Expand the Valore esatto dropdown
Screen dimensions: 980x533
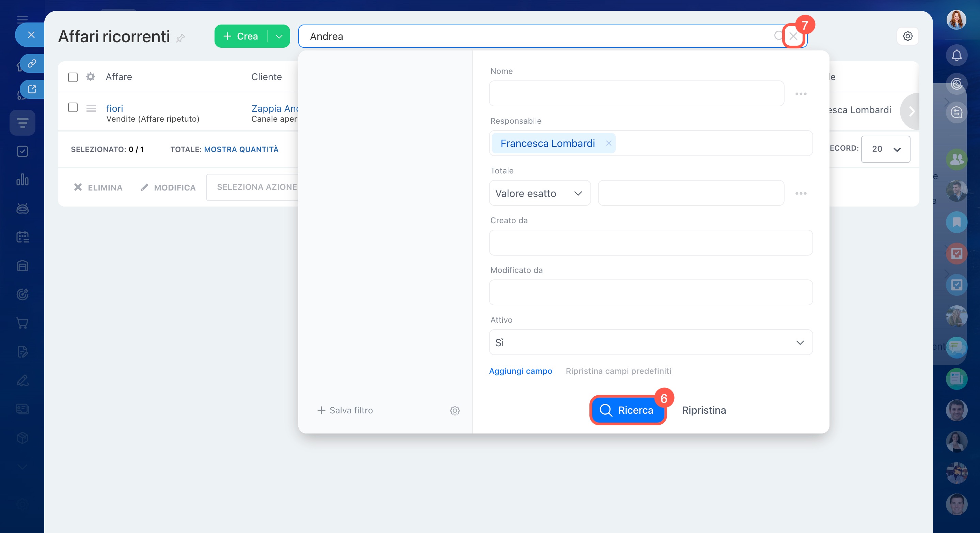click(x=539, y=194)
